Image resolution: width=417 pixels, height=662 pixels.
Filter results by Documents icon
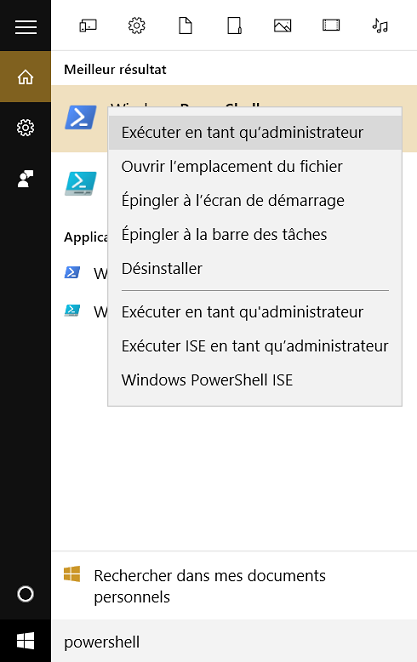point(185,26)
